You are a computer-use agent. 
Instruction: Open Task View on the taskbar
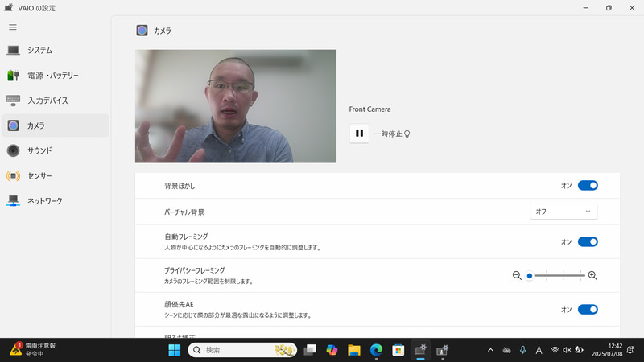click(310, 350)
